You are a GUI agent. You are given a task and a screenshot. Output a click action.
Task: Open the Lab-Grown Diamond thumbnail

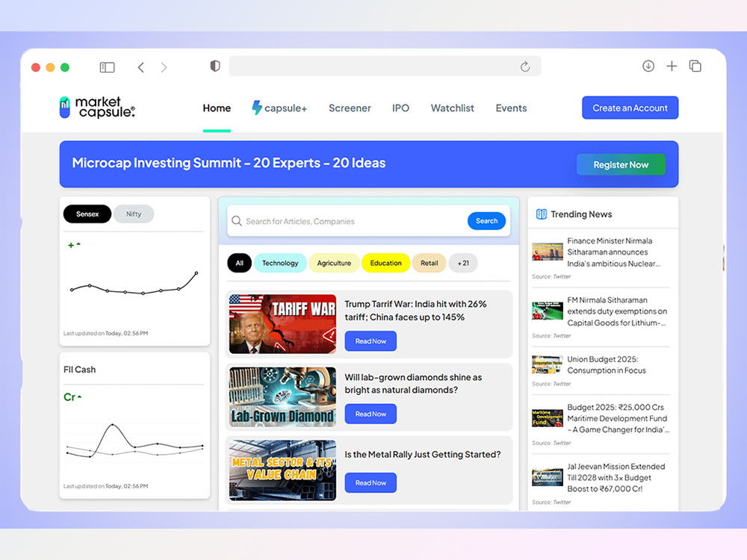point(282,396)
